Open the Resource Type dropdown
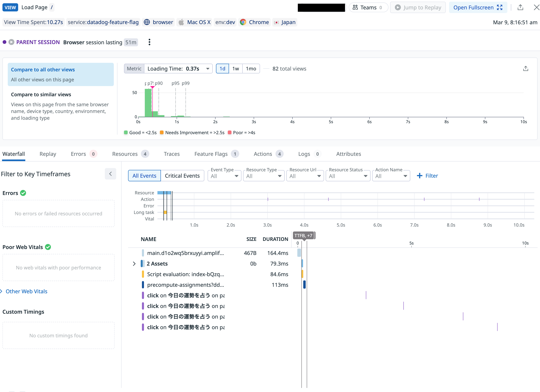The height and width of the screenshot is (392, 540). [x=263, y=176]
